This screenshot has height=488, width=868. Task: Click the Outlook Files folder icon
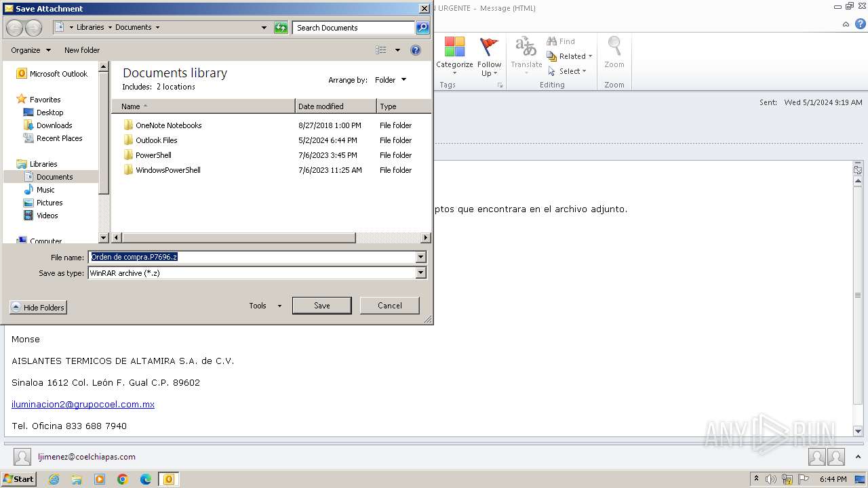coord(129,140)
